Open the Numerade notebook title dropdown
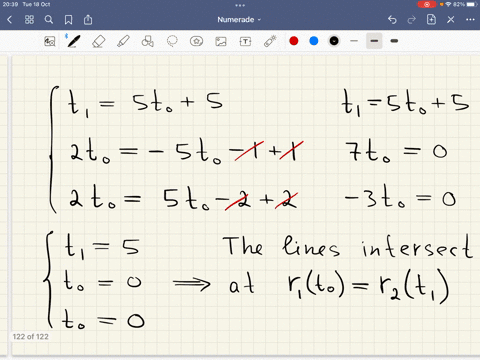The width and height of the screenshot is (480, 360). tap(239, 20)
